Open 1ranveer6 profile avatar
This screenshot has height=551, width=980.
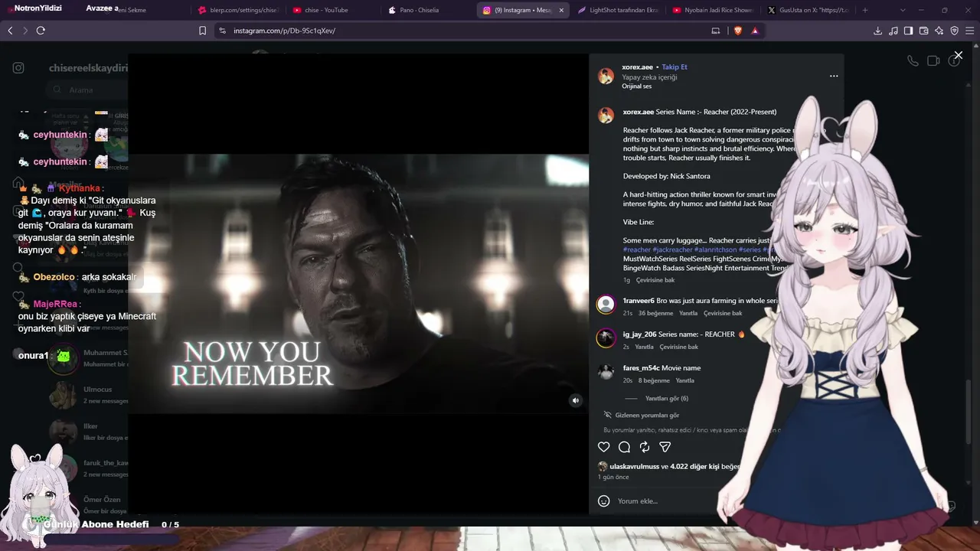[606, 305]
